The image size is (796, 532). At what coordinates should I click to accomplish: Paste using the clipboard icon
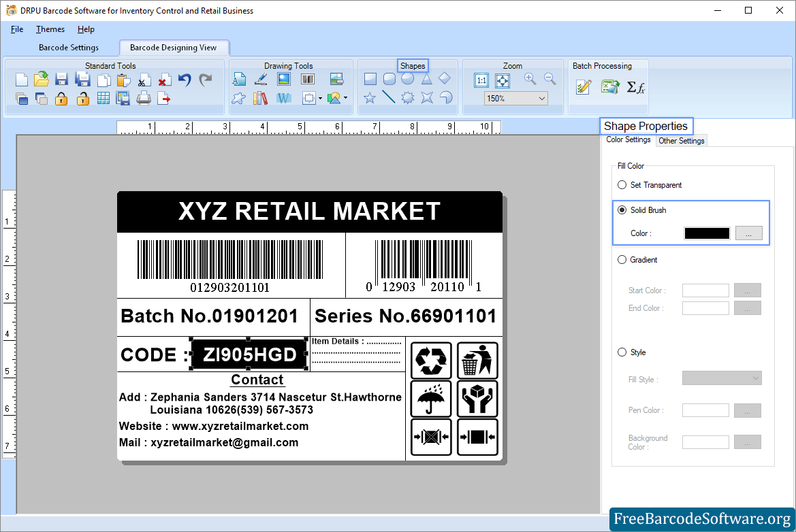123,80
